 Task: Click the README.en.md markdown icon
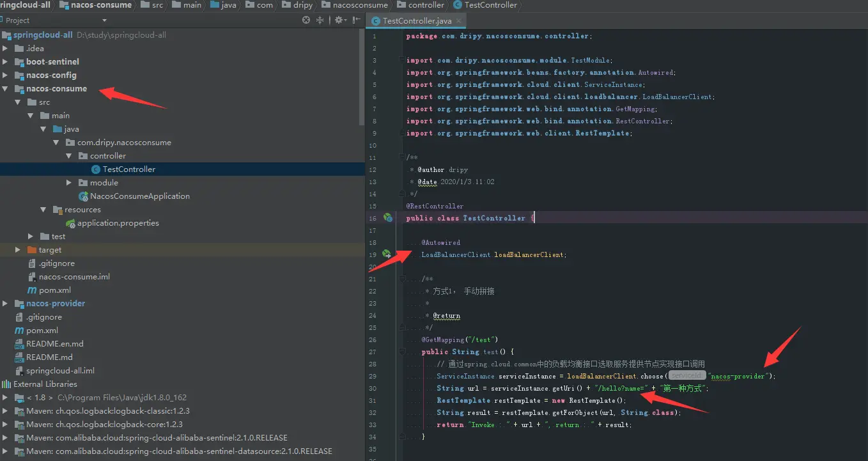[19, 344]
